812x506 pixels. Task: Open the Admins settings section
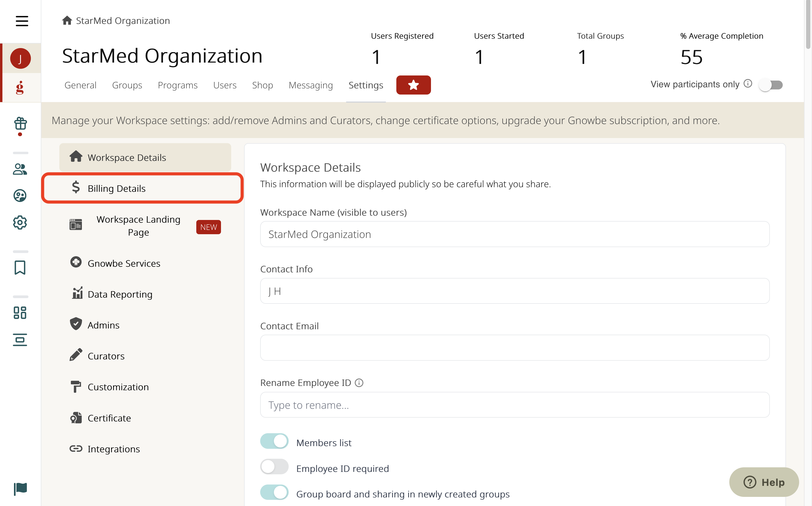pos(145,325)
